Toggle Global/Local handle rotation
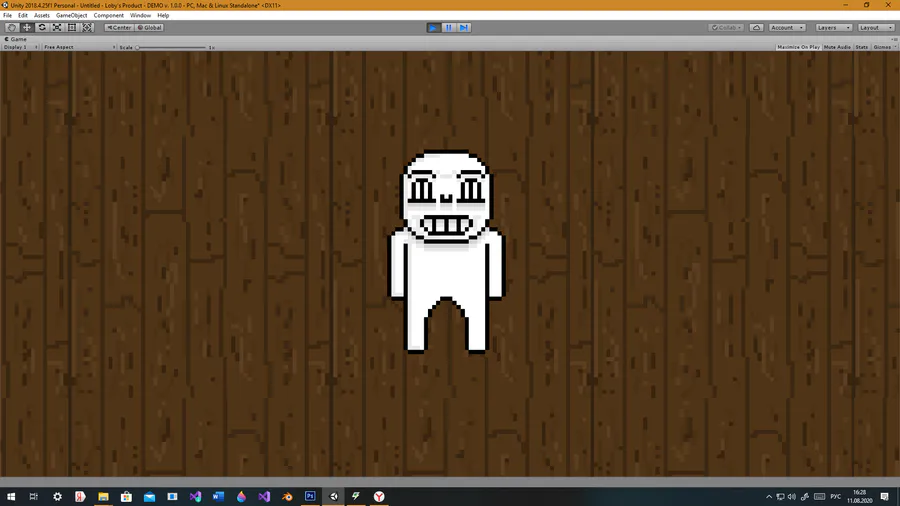This screenshot has width=900, height=506. pyautogui.click(x=149, y=28)
